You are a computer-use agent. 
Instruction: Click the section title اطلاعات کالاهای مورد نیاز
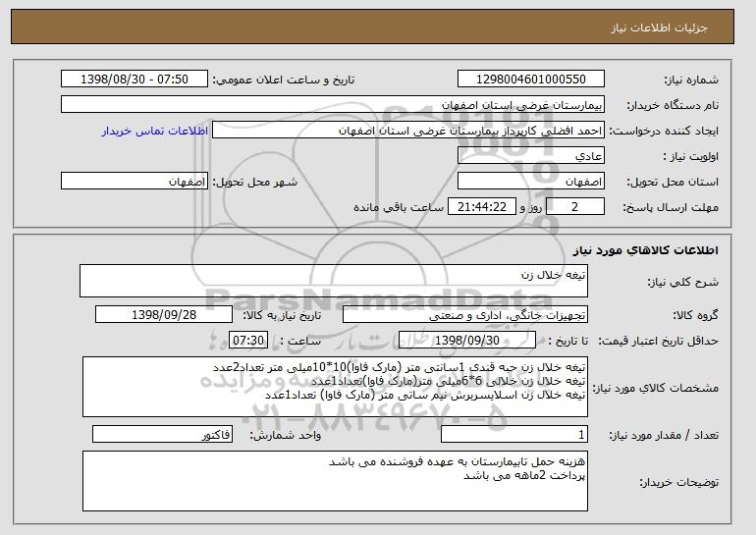tap(646, 250)
